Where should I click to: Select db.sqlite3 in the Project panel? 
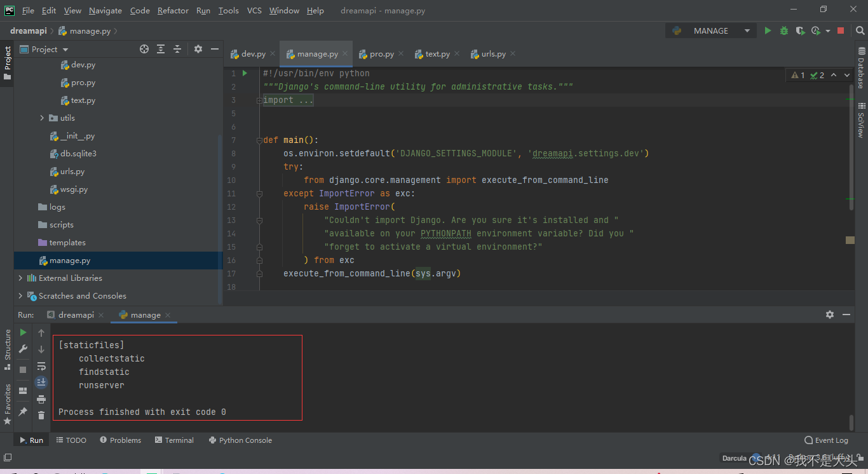79,153
